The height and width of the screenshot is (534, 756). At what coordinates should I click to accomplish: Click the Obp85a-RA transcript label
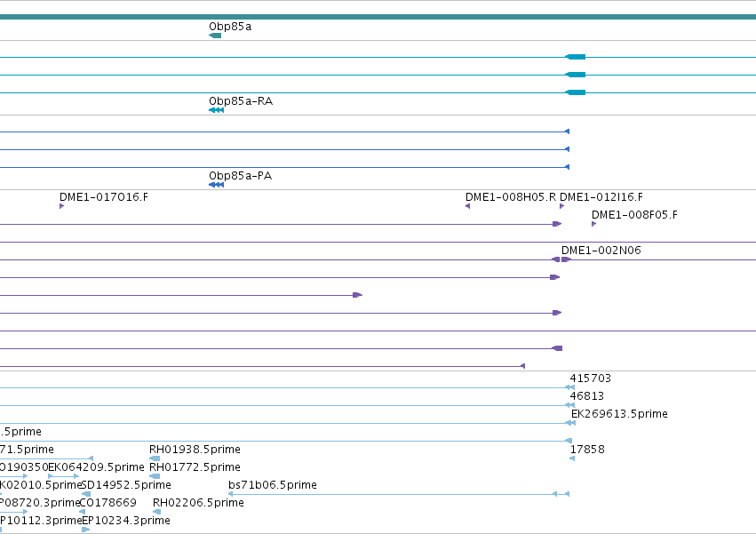pyautogui.click(x=241, y=101)
